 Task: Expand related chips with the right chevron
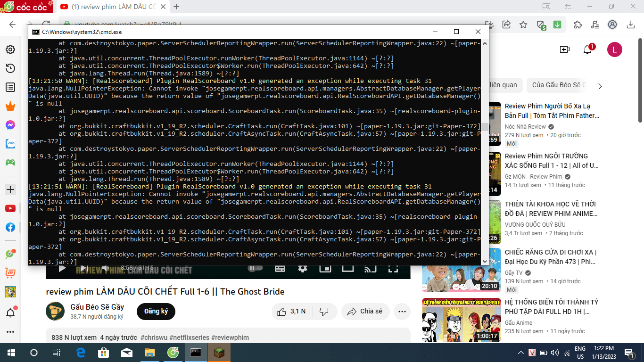(x=600, y=86)
